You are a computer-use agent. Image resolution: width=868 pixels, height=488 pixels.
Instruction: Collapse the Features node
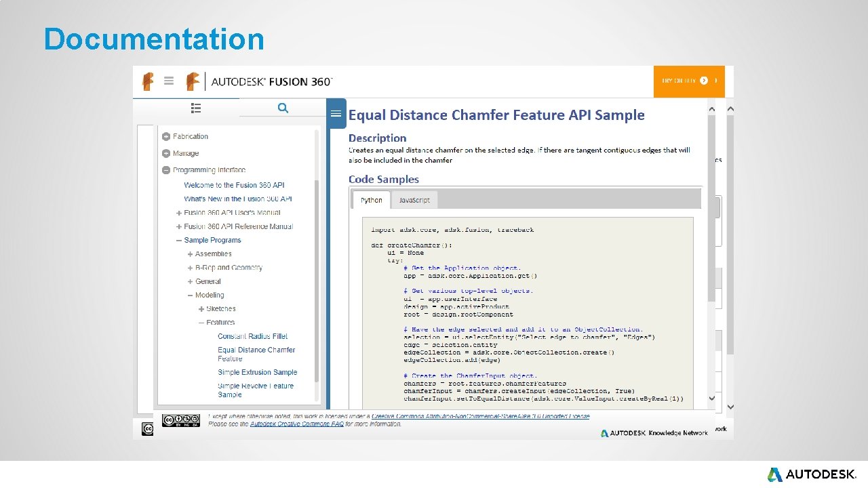(201, 323)
